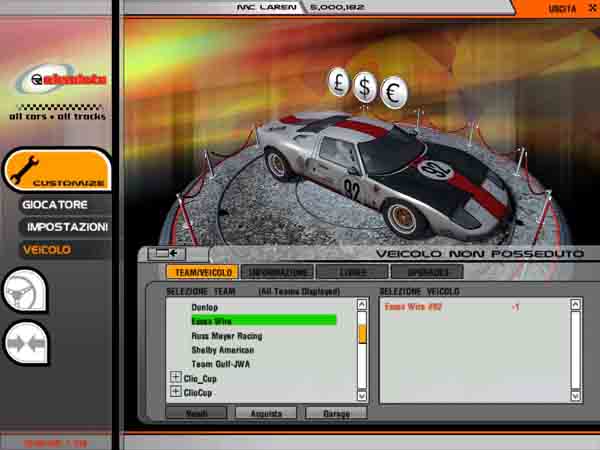Select the Russ Meyer Racing team
600x450 pixels.
[227, 336]
